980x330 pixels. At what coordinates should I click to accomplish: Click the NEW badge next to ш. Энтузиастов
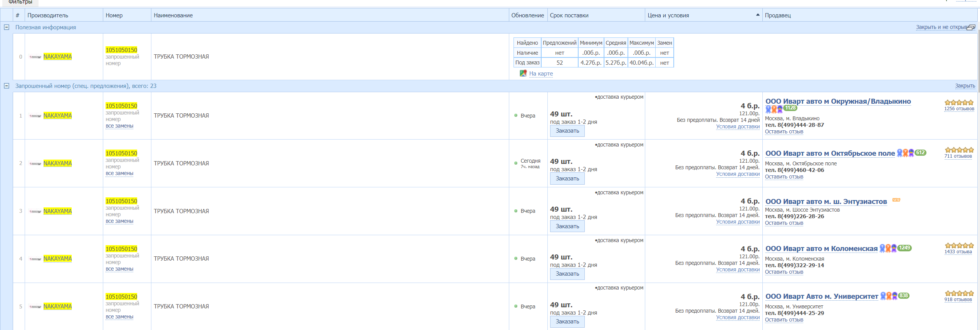(896, 200)
